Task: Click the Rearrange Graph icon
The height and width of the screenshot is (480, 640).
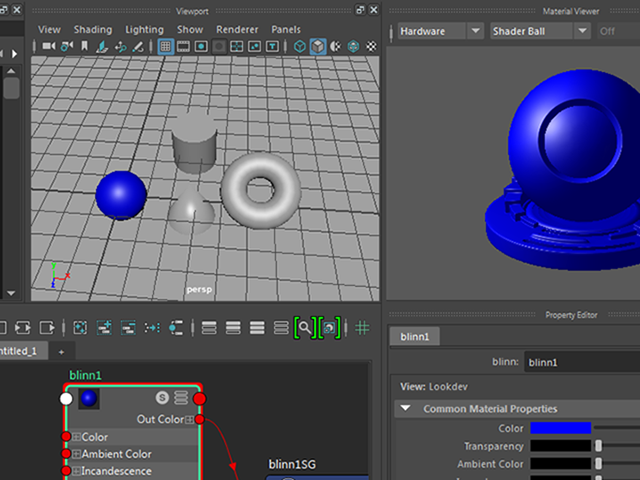Action: click(x=152, y=328)
